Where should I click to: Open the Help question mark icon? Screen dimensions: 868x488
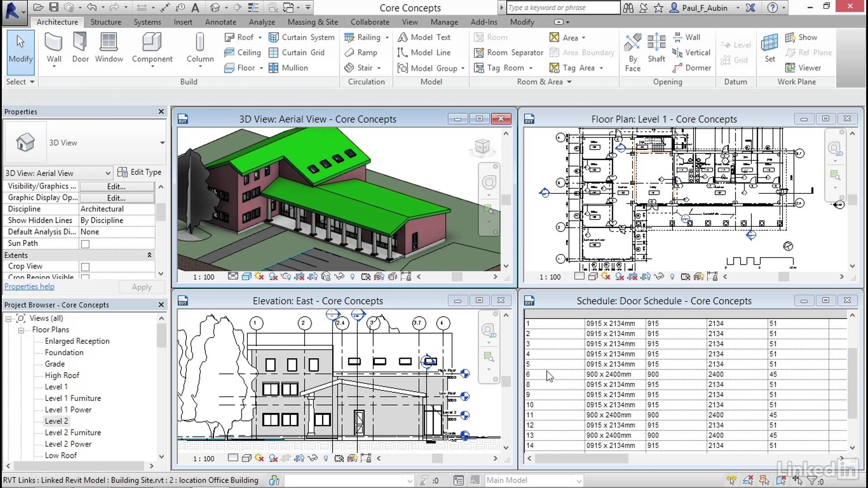(773, 7)
